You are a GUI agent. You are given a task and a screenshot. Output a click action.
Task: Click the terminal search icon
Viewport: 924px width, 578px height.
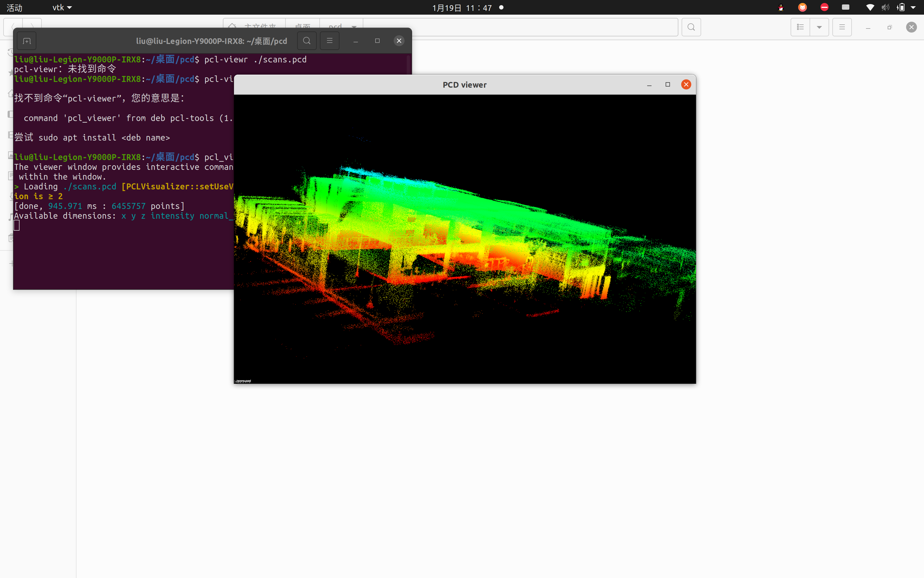[307, 41]
